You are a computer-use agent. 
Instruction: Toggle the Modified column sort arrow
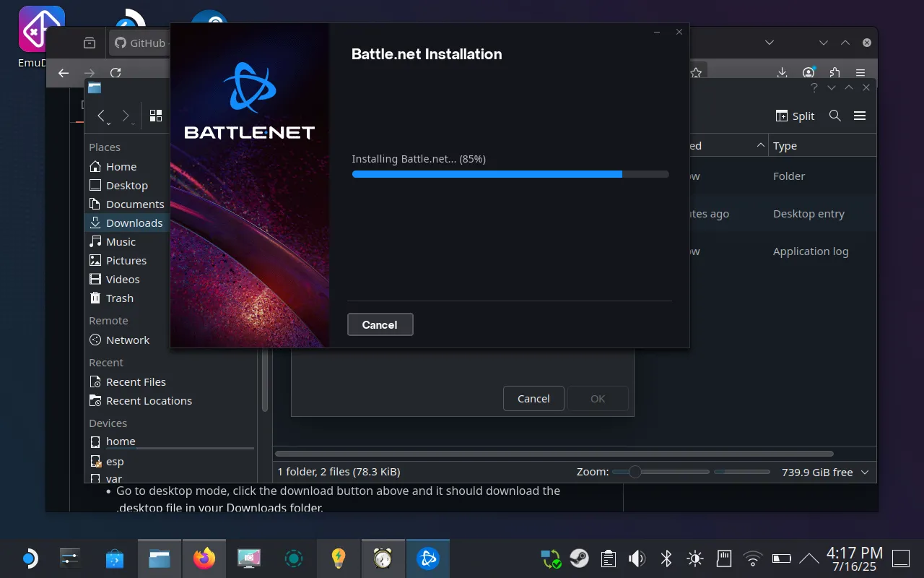[x=759, y=145]
